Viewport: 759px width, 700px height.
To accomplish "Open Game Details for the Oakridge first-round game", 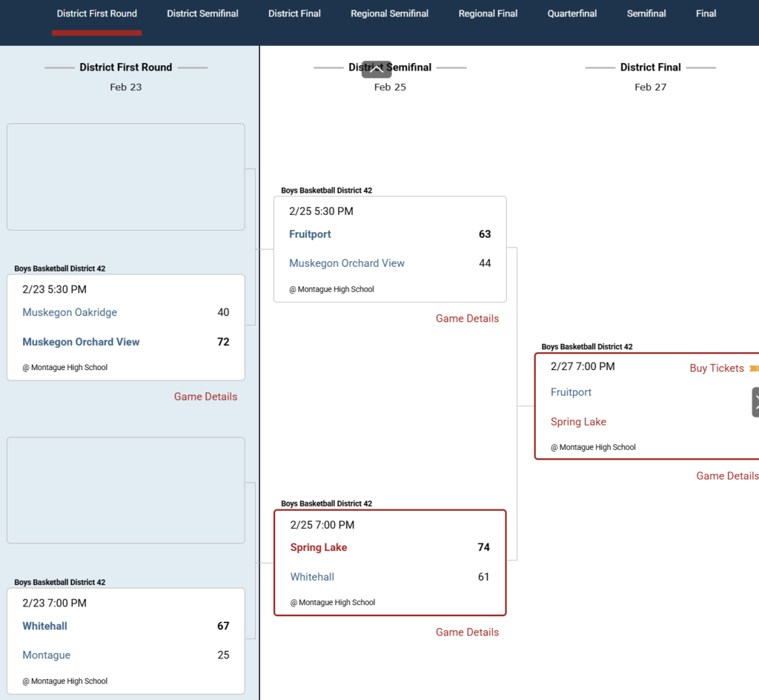I will pyautogui.click(x=205, y=397).
